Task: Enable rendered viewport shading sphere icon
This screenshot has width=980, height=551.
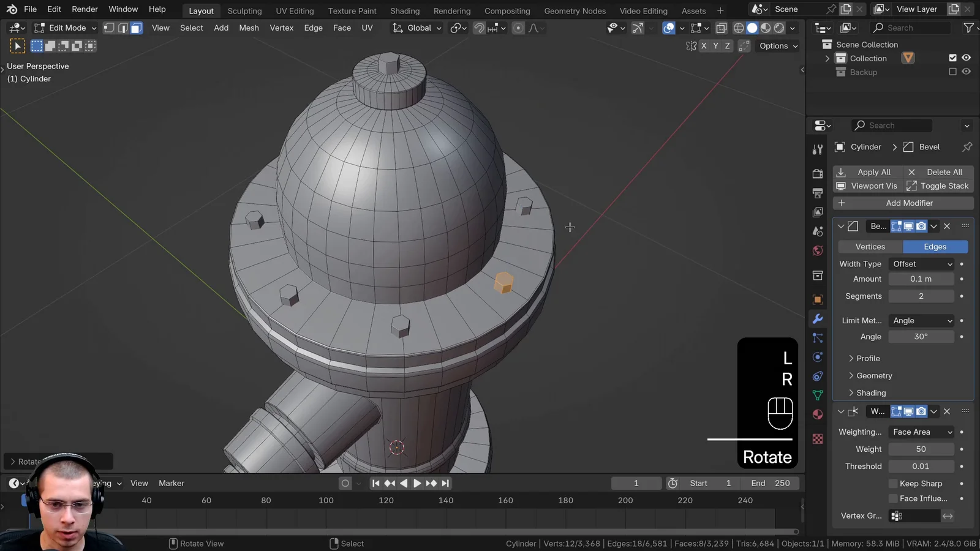Action: point(778,28)
